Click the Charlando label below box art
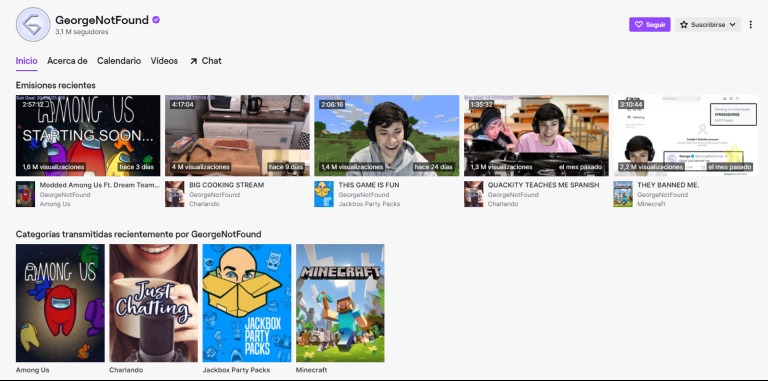Image resolution: width=768 pixels, height=381 pixels. (126, 370)
